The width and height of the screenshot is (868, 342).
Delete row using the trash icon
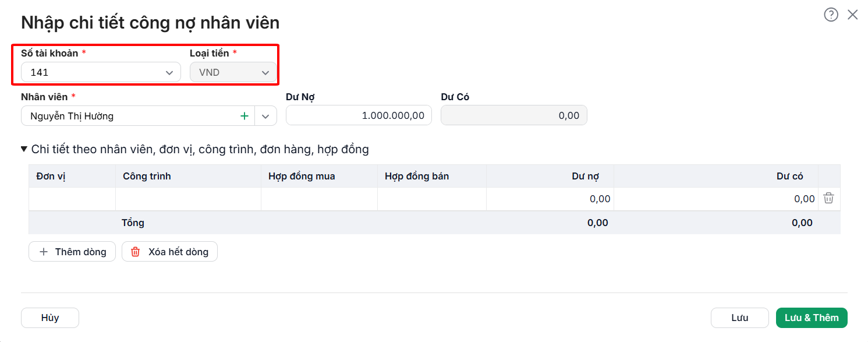pyautogui.click(x=829, y=199)
